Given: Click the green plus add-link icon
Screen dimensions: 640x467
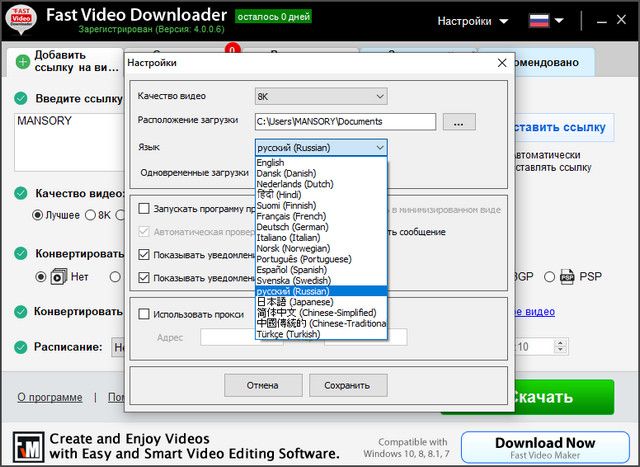Looking at the screenshot, I should pos(23,62).
